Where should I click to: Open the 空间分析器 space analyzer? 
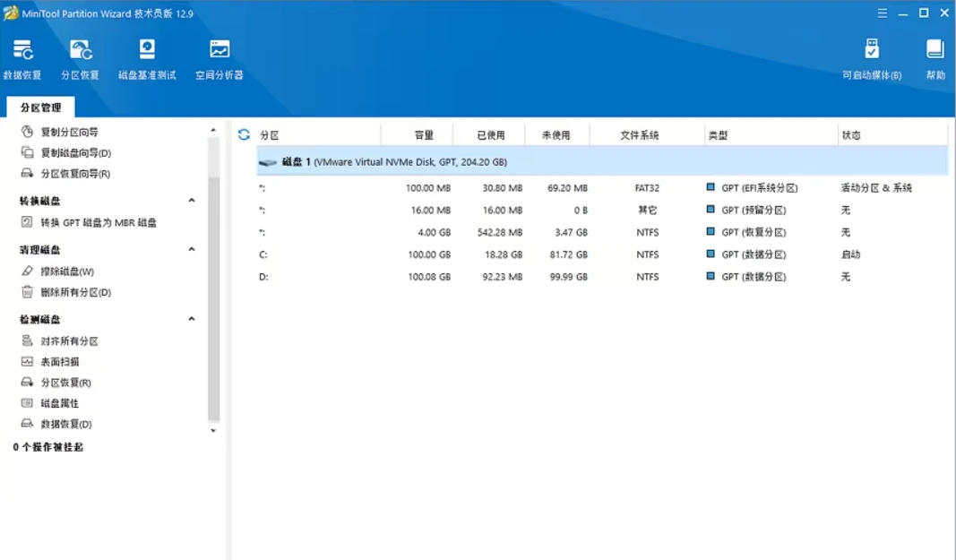pyautogui.click(x=219, y=59)
